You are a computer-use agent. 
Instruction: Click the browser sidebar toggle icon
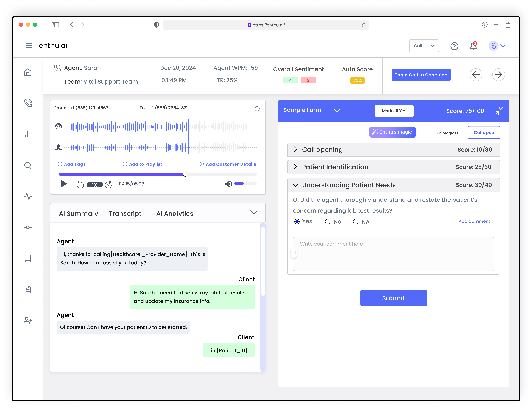pos(55,25)
